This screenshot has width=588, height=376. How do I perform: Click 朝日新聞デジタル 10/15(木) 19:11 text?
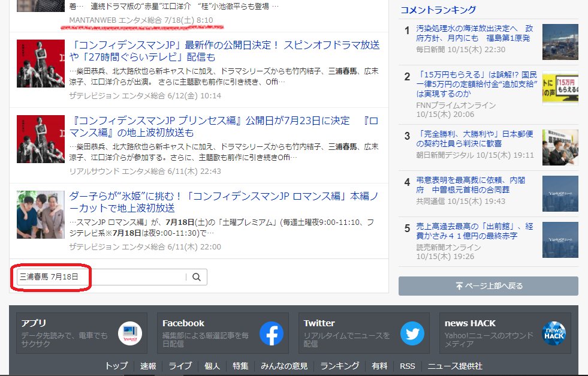pos(475,155)
